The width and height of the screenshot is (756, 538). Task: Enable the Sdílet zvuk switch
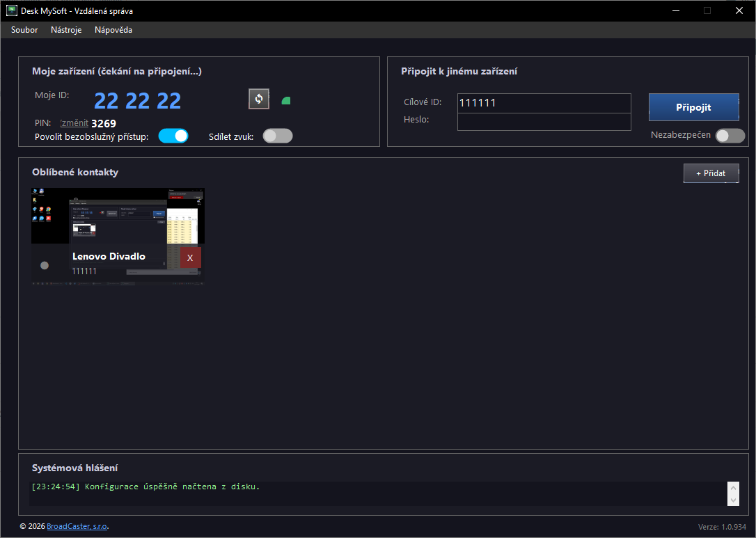pos(278,136)
